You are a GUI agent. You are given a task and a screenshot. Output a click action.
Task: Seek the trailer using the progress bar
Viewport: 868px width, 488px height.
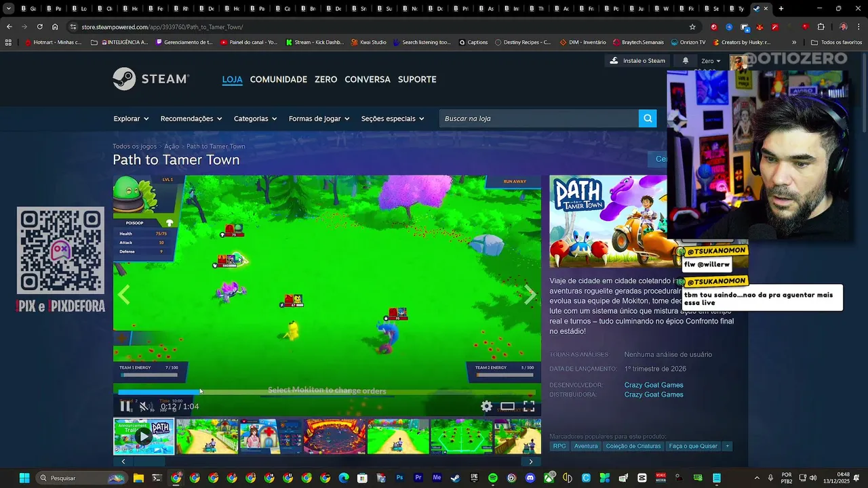pos(327,391)
